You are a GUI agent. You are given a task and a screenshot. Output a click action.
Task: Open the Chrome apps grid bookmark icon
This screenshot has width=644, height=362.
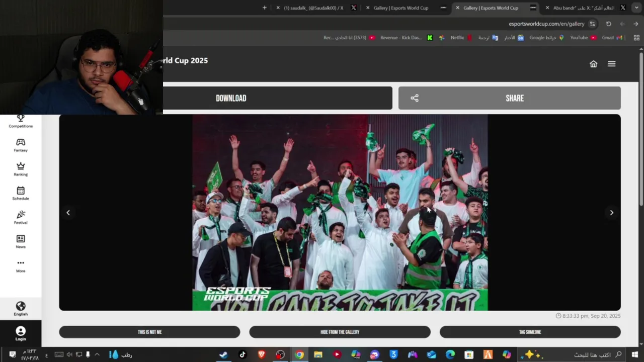pyautogui.click(x=636, y=38)
